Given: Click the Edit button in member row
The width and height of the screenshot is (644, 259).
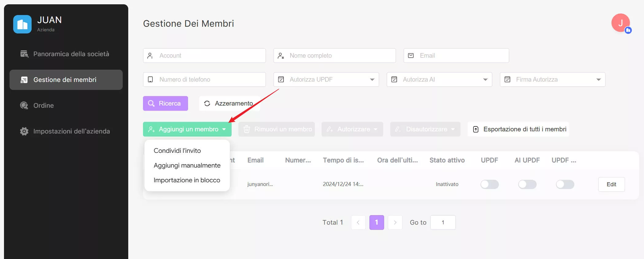Looking at the screenshot, I should [611, 184].
